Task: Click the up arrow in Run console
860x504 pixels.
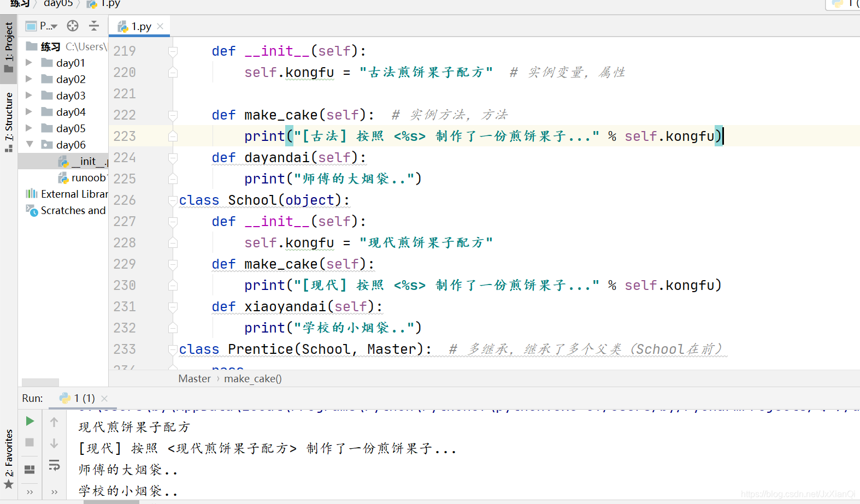Action: 54,422
